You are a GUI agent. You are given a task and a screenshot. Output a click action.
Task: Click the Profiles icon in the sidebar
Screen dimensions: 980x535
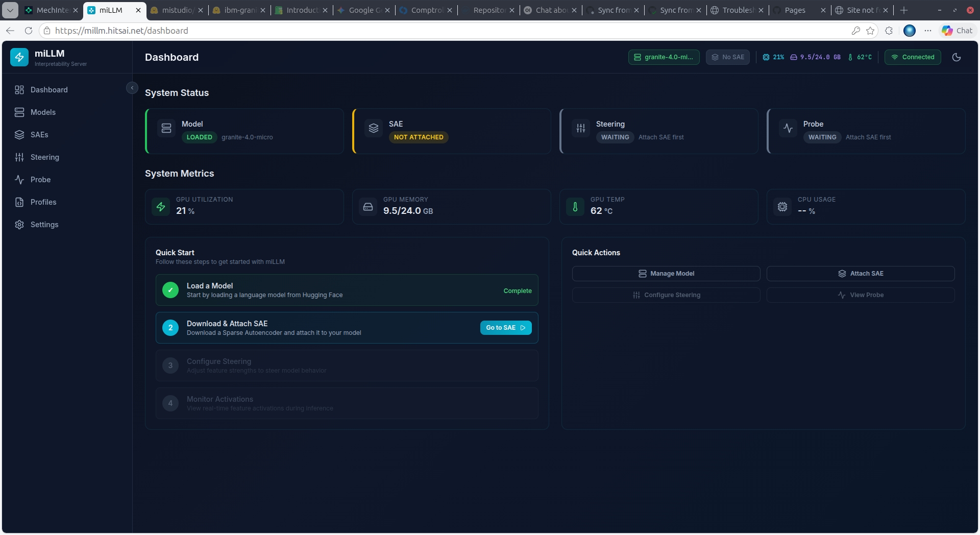coord(19,202)
